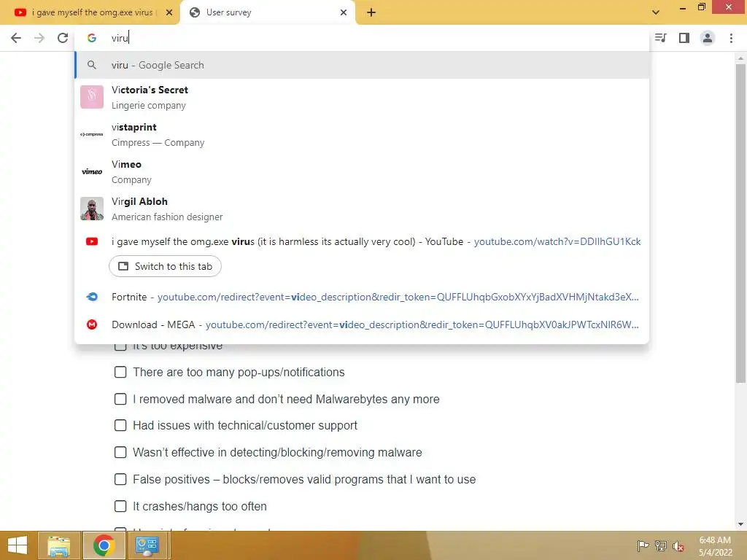The height and width of the screenshot is (560, 747).
Task: Check 'Had issues with technical/customer support'
Action: [x=120, y=425]
